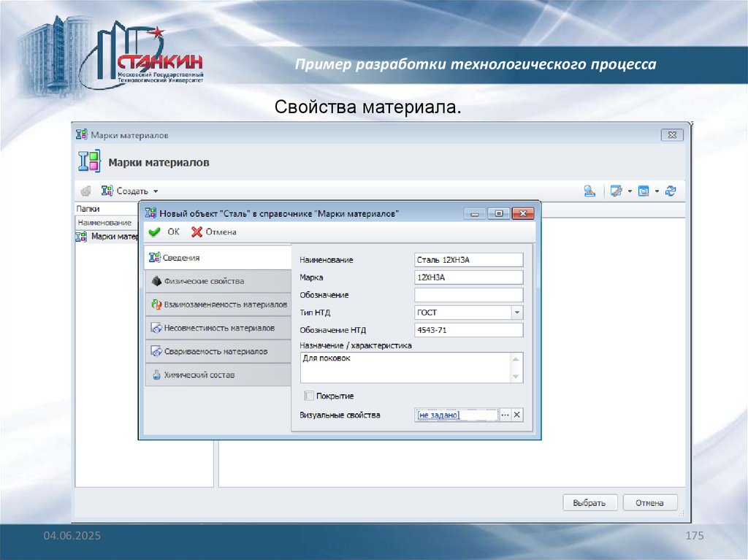
Task: Close the Новый объект dialog
Action: 523,213
